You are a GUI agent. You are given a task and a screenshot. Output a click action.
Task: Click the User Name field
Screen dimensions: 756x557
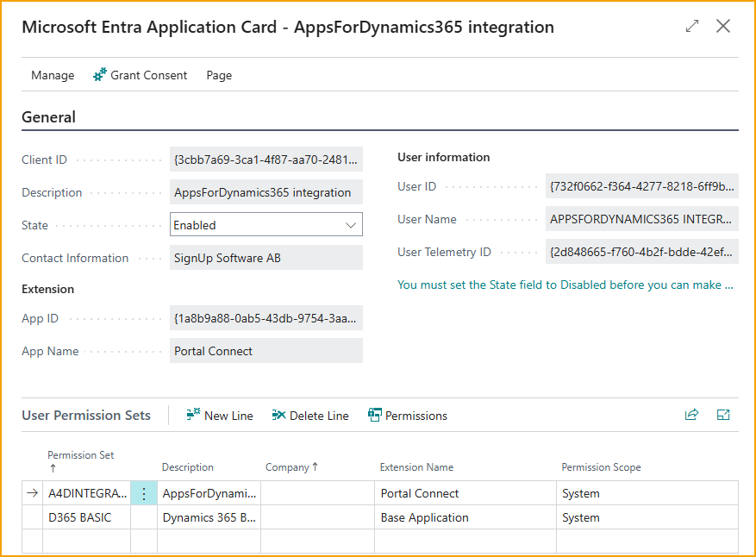pos(641,219)
